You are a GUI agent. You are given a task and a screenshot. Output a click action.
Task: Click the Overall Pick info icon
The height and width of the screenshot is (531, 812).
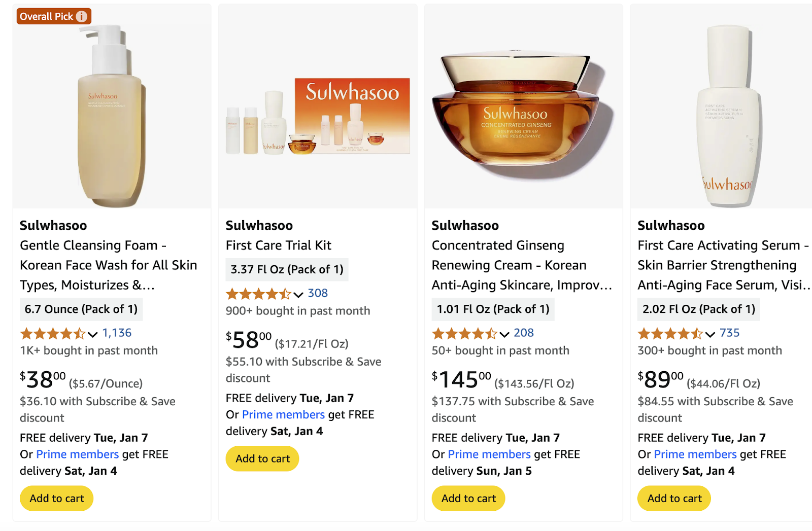pos(82,17)
